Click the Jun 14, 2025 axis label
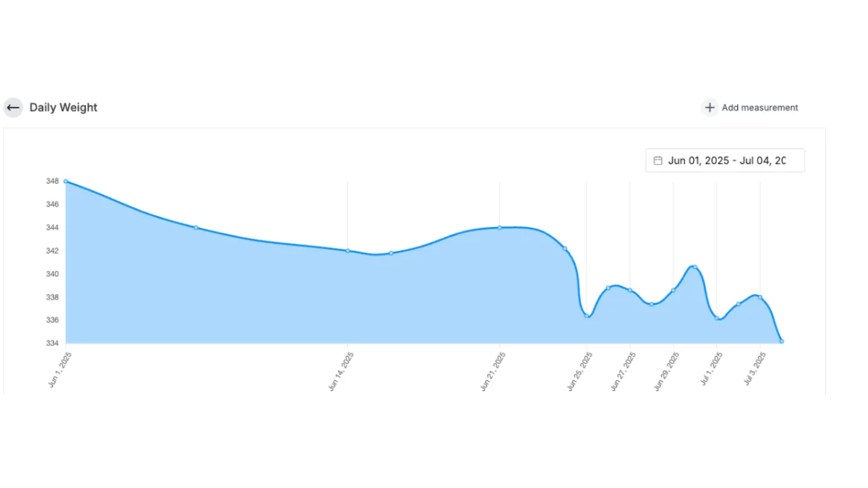Image resolution: width=868 pixels, height=488 pixels. pyautogui.click(x=341, y=372)
